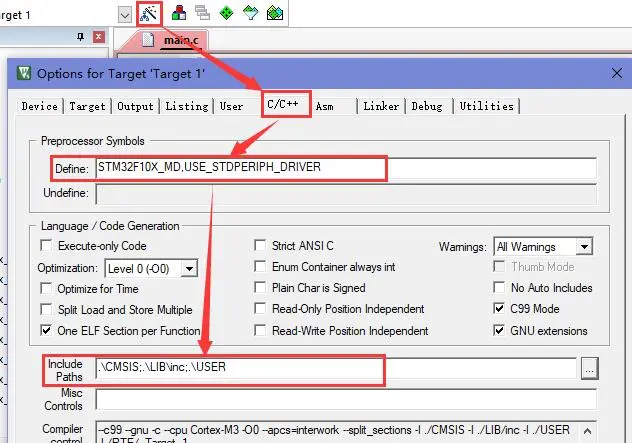Switch to the Device tab
632x443 pixels.
coord(40,106)
